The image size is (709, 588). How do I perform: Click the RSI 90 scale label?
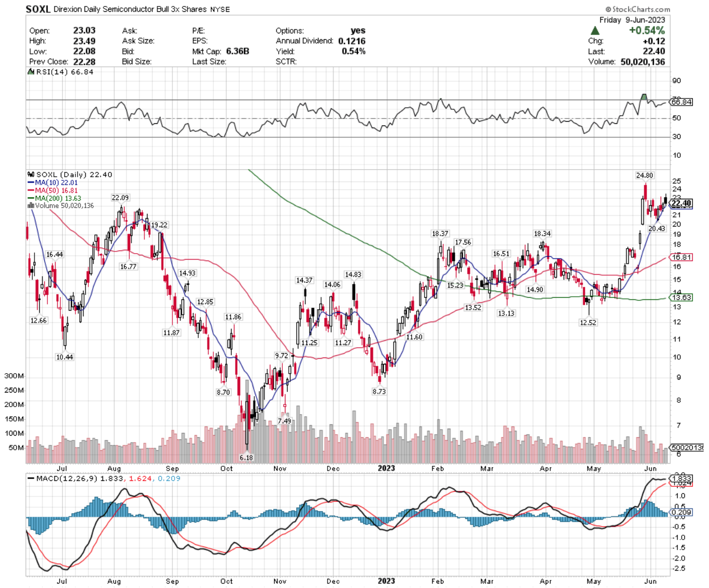click(x=676, y=81)
